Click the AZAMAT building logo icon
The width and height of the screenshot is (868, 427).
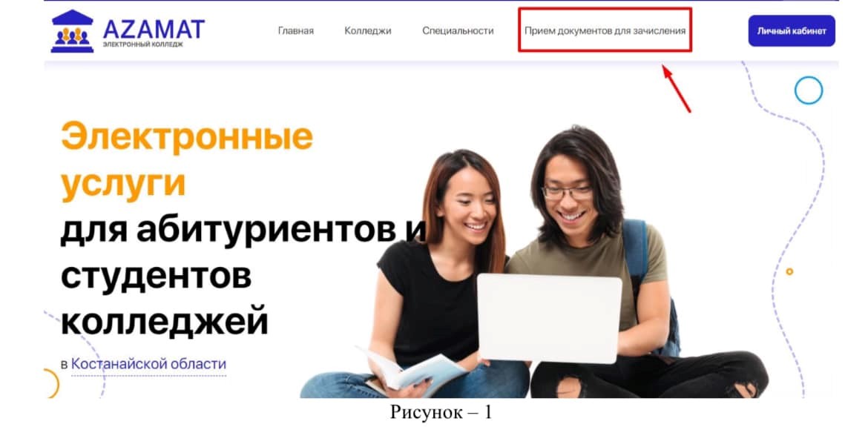pyautogui.click(x=73, y=31)
